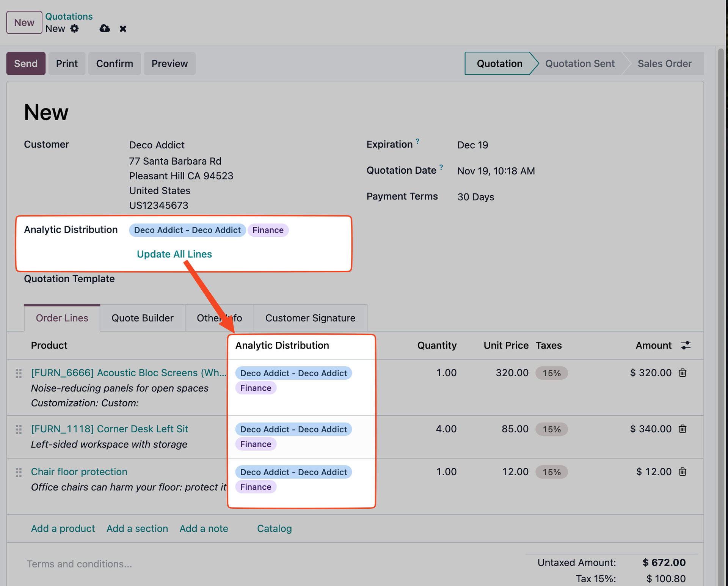
Task: Open column options adjust icon
Action: [x=685, y=346]
